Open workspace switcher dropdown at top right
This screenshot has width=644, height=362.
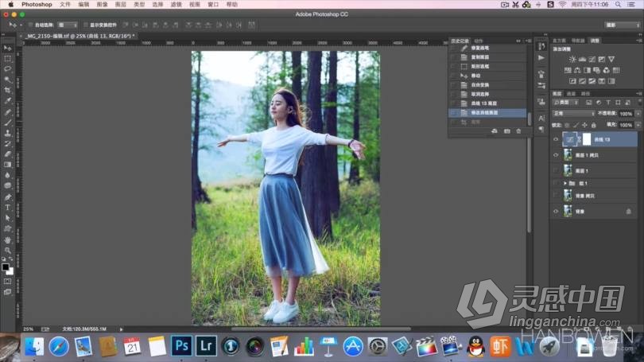[x=623, y=25]
